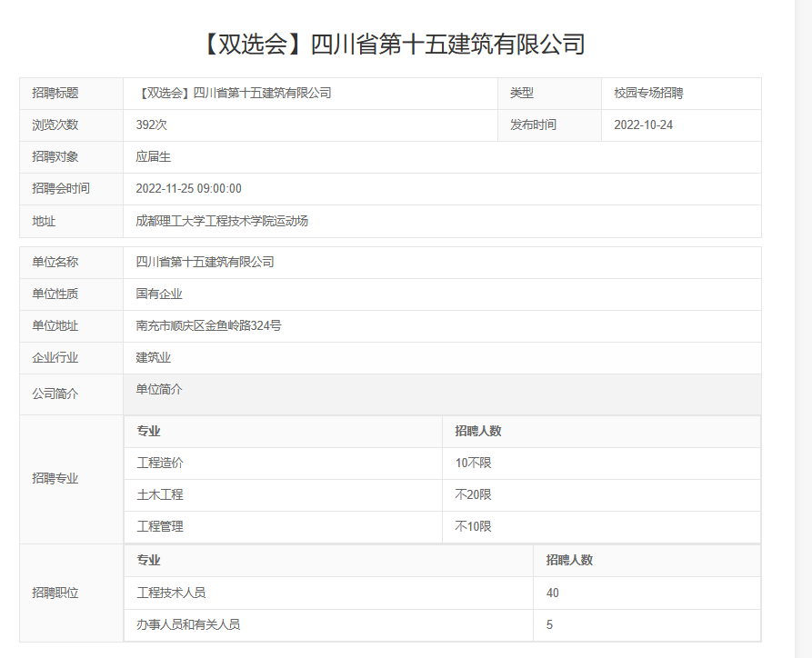Select the 单位名称 label
This screenshot has height=658, width=812.
(55, 262)
